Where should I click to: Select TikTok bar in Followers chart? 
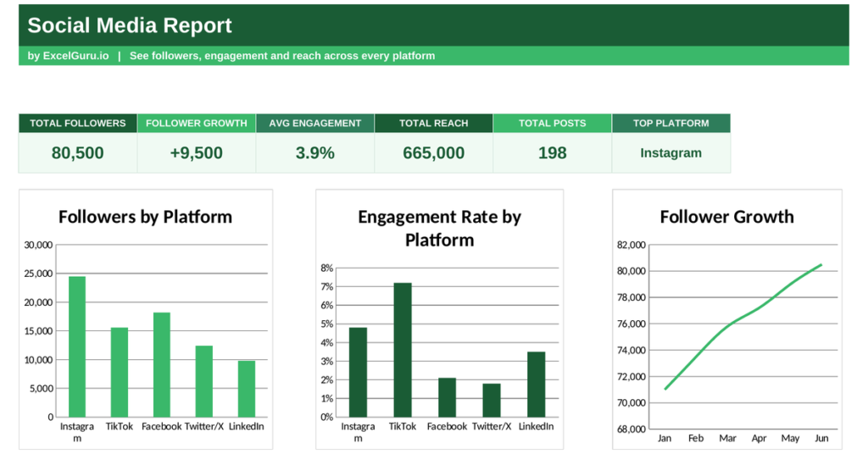point(119,372)
